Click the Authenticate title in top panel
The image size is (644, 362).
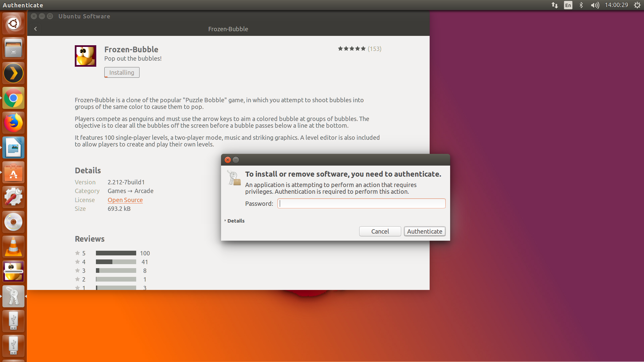pyautogui.click(x=23, y=5)
